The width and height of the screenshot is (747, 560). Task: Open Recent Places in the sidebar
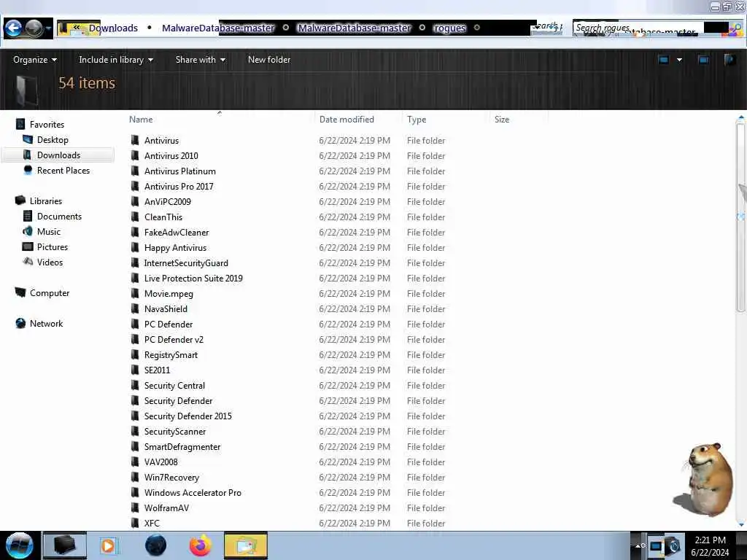pos(63,171)
